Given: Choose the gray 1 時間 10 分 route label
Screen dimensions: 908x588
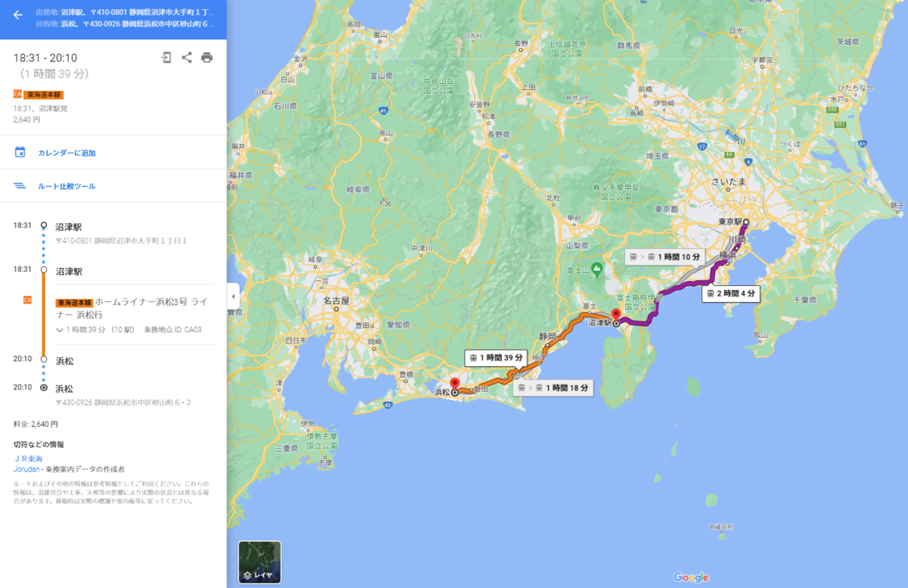Looking at the screenshot, I should 665,257.
